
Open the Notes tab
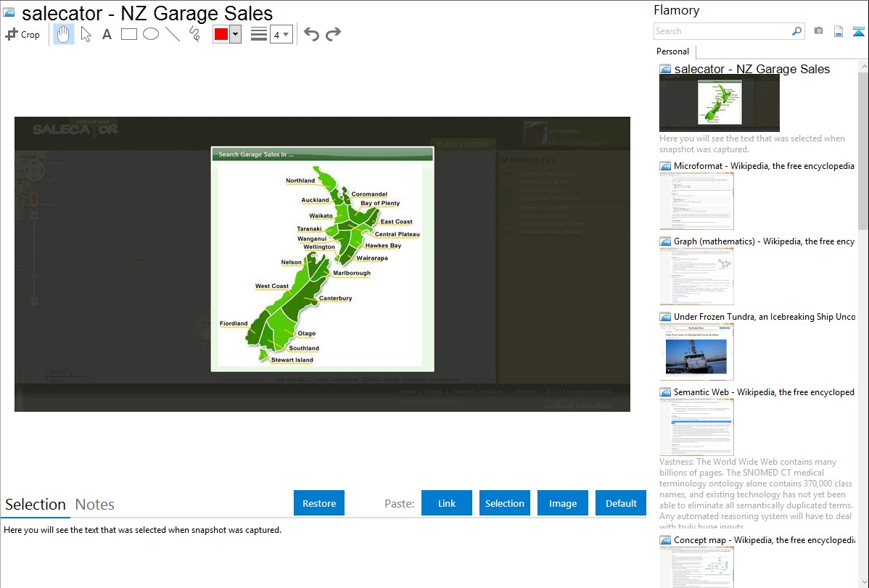tap(95, 505)
